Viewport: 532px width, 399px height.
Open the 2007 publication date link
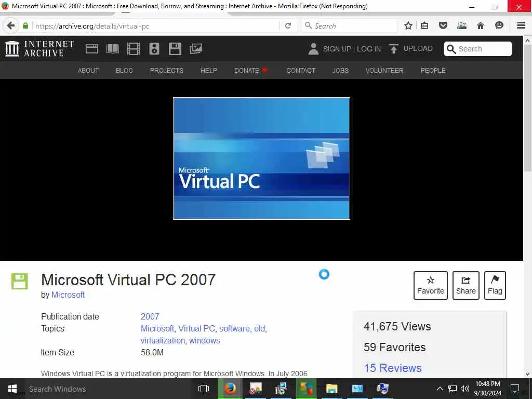150,316
